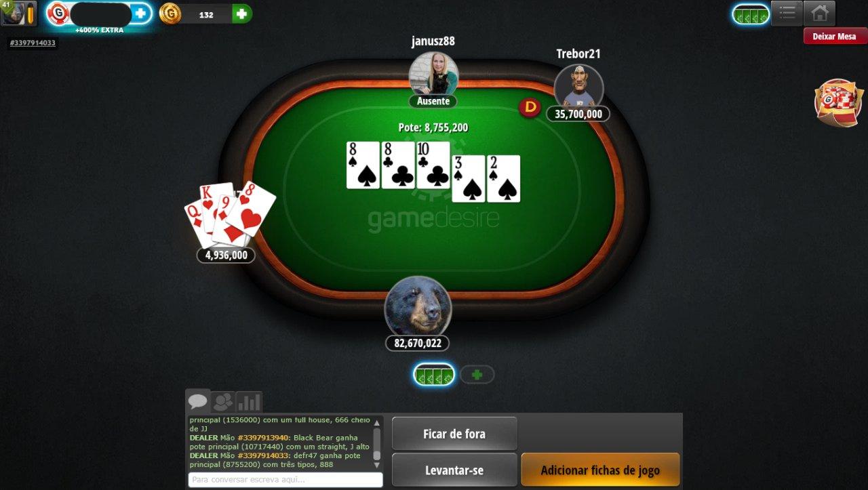Click the Ficar de fora button
The image size is (868, 490).
(x=454, y=434)
